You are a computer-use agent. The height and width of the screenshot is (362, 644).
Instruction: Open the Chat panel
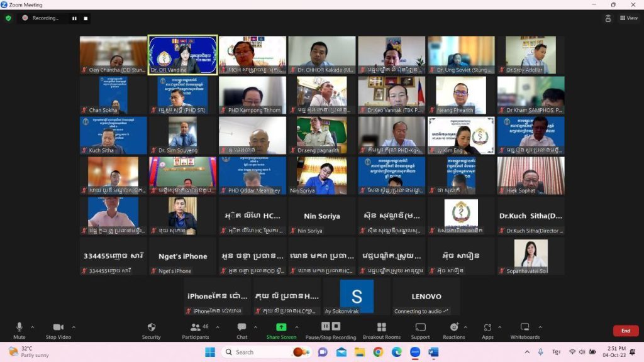241,330
